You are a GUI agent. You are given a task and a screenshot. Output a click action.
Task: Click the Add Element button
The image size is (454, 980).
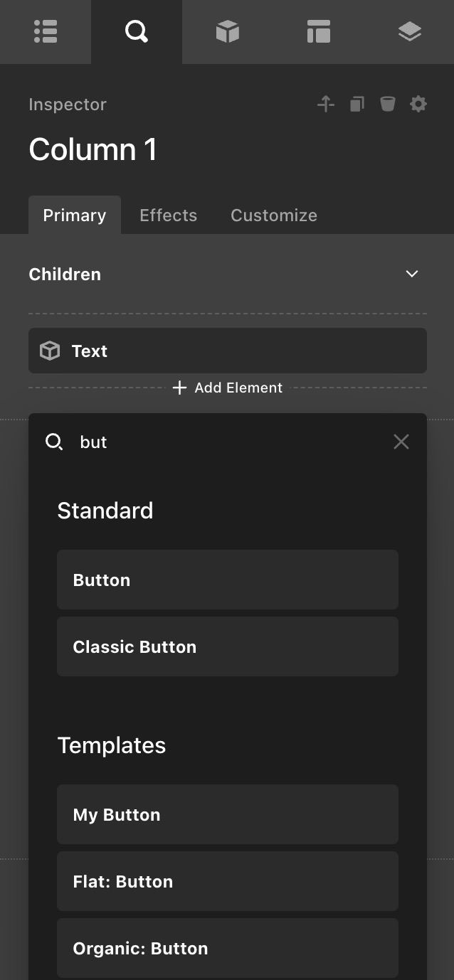[x=228, y=388]
